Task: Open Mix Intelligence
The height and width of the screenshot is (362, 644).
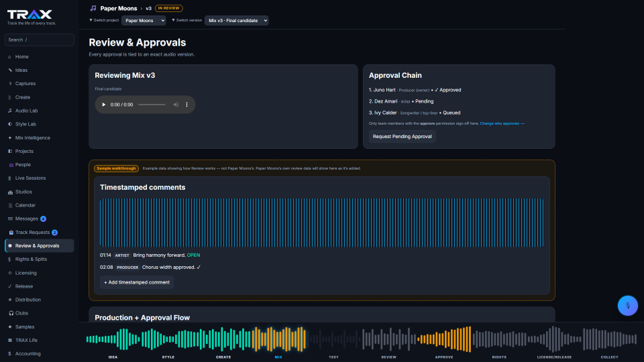Action: click(32, 138)
